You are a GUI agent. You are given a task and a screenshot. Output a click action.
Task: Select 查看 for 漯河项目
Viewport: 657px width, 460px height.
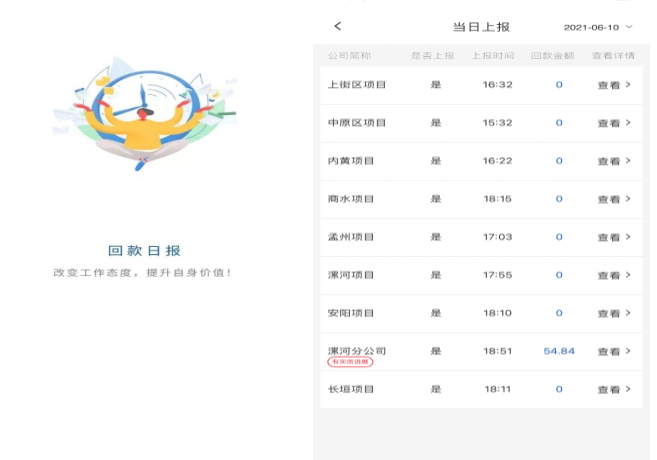613,275
